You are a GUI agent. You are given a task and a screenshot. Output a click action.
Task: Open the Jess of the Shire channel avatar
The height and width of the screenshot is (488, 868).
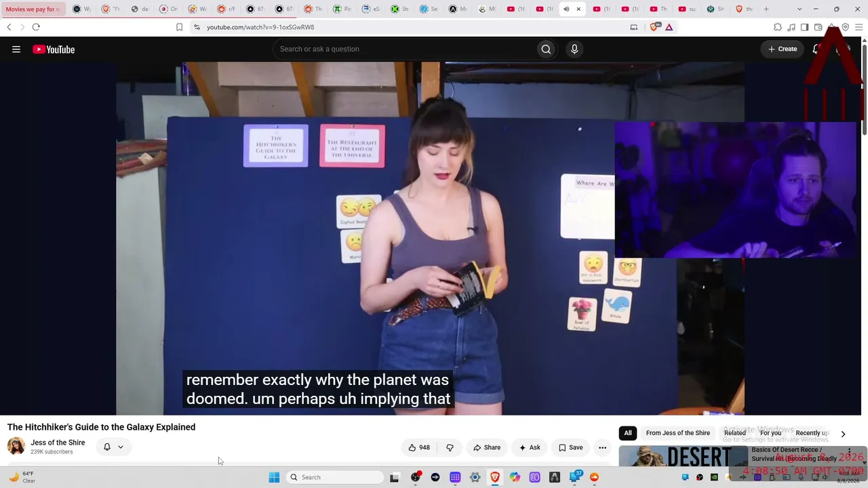[x=16, y=446]
